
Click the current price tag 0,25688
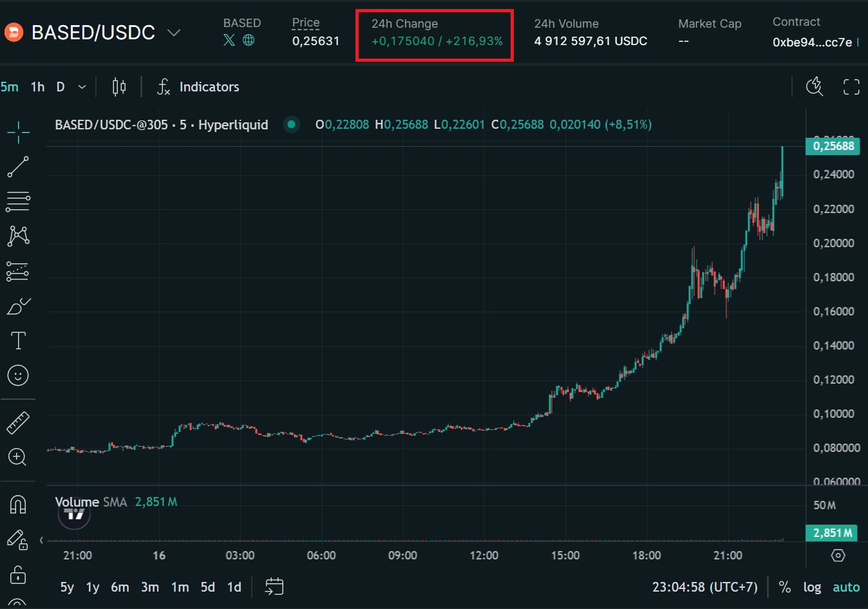coord(833,146)
